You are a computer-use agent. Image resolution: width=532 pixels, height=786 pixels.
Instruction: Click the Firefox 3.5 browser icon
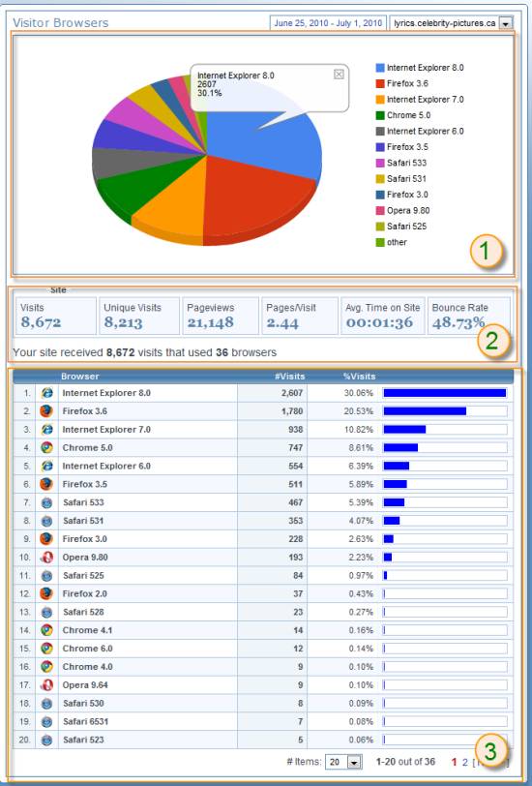click(46, 484)
